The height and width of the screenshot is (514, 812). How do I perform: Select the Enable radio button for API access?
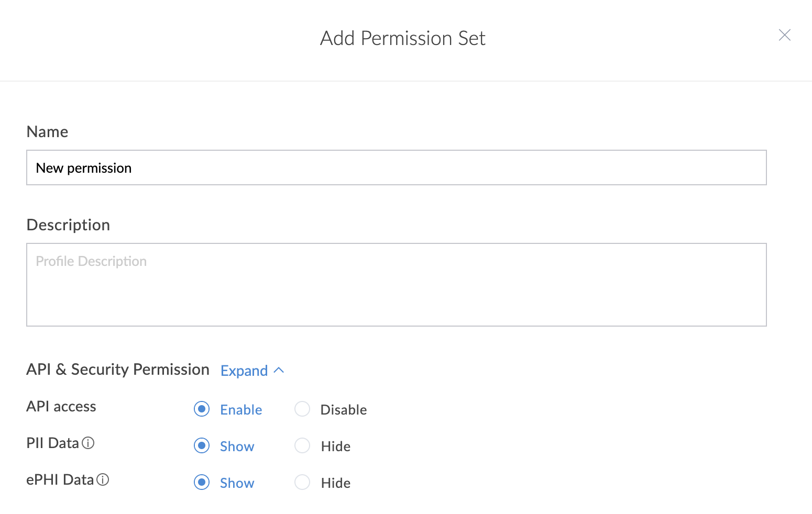tap(202, 409)
